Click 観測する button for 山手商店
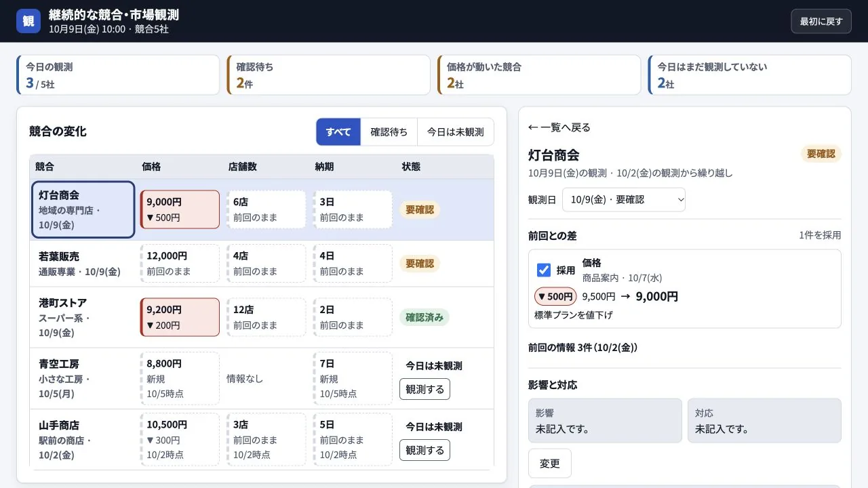 pos(425,450)
